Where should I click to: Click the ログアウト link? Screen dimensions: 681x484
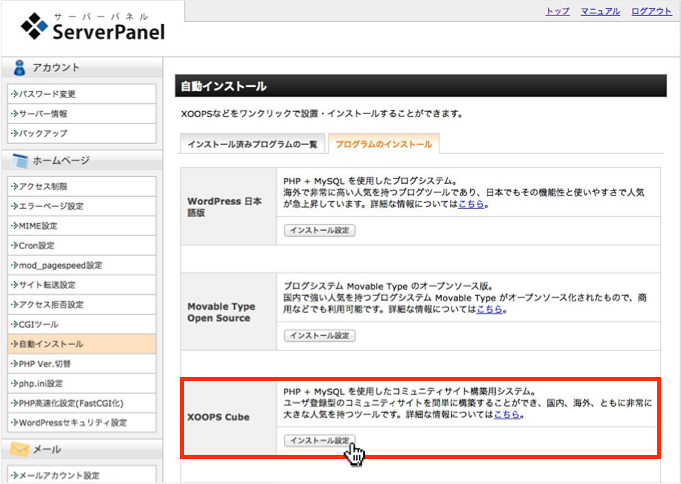(651, 11)
